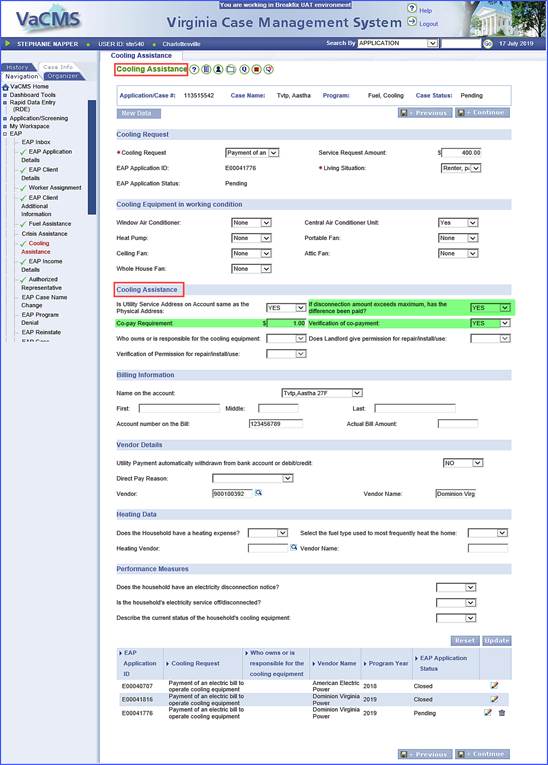This screenshot has height=765, width=548.
Task: Open the notes icon next to Cooling Assistance
Action: tap(206, 69)
